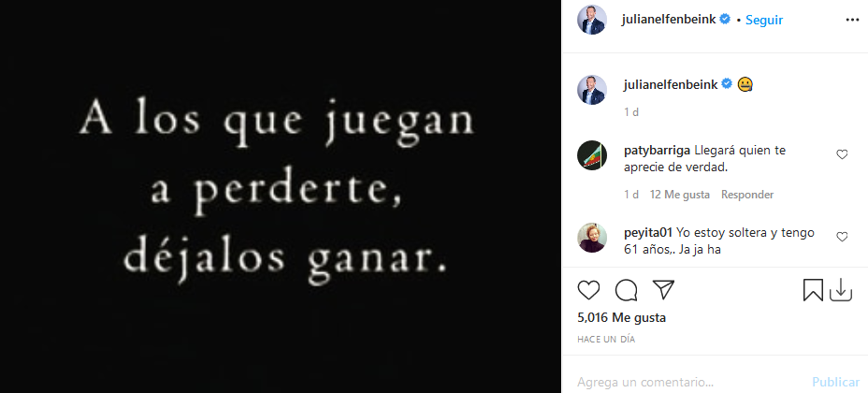
Task: Like peyita01's comment
Action: 842,237
